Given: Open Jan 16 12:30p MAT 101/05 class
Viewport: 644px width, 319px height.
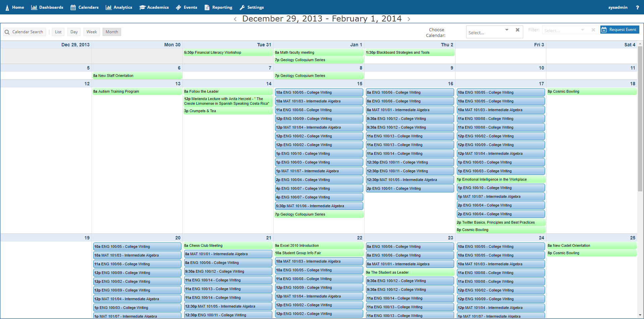Looking at the screenshot, I should pos(410,180).
